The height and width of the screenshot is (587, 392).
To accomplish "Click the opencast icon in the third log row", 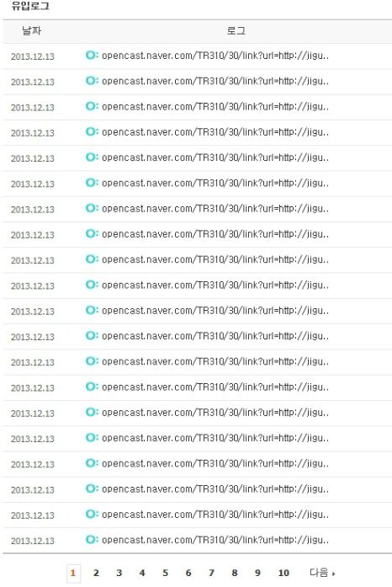I will [x=92, y=106].
